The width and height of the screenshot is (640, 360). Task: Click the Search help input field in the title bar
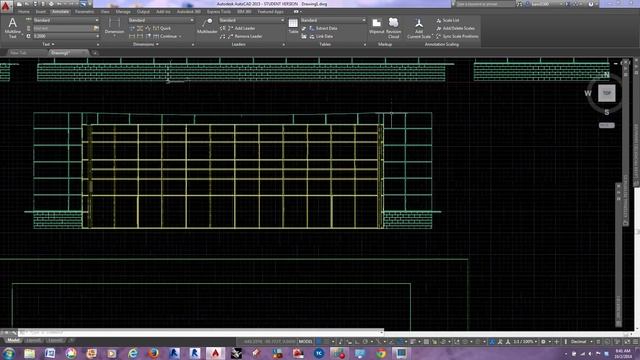coord(484,4)
